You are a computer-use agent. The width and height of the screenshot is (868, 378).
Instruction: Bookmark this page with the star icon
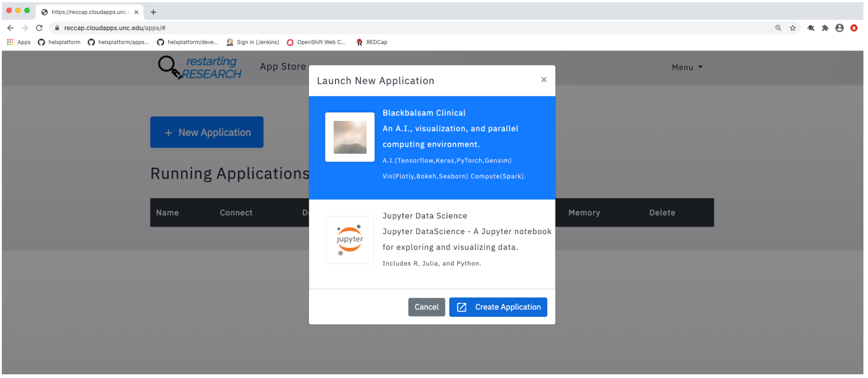(793, 28)
